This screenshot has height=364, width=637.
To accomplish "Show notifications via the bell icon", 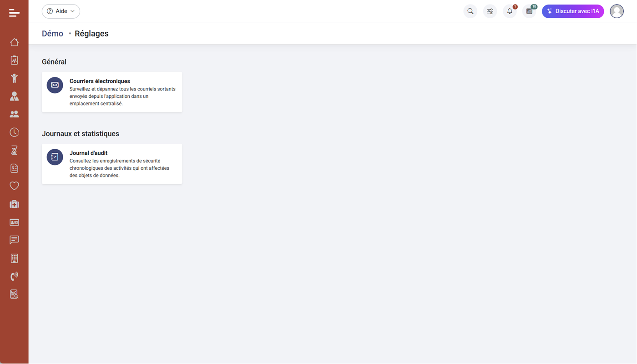I will (x=510, y=11).
